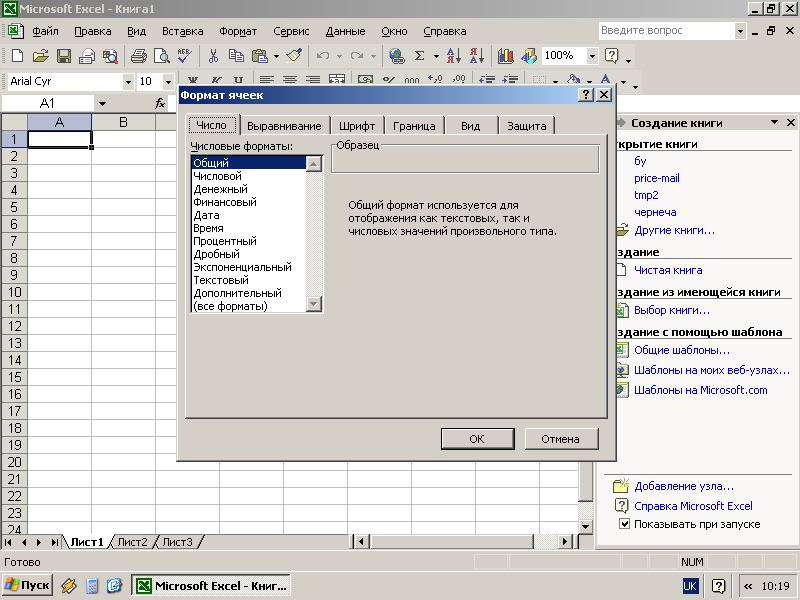Save the workbook with the floppy icon
The height and width of the screenshot is (600, 800).
tap(64, 56)
